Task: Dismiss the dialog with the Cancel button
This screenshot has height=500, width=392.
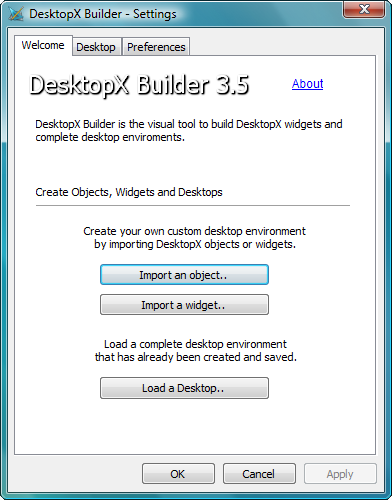Action: [x=259, y=474]
